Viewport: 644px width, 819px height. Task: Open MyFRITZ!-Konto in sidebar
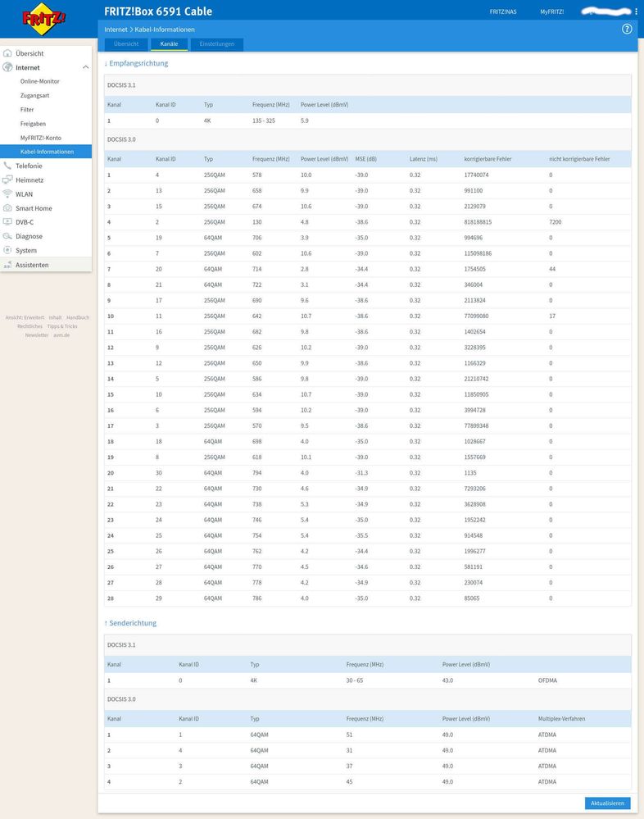point(41,138)
